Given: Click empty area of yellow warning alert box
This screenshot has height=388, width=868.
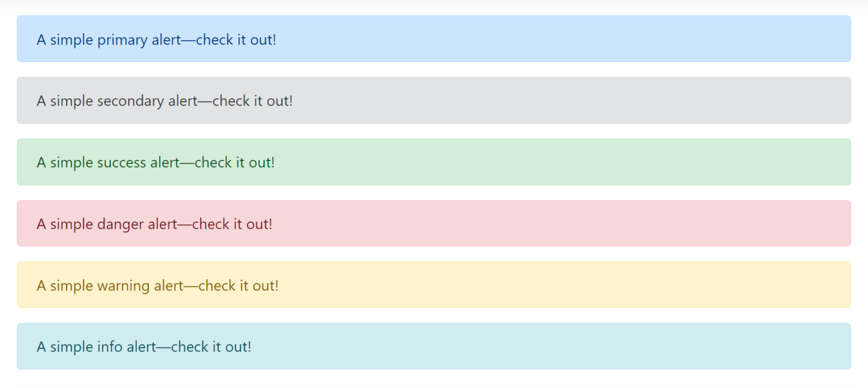Looking at the screenshot, I should click(565, 285).
